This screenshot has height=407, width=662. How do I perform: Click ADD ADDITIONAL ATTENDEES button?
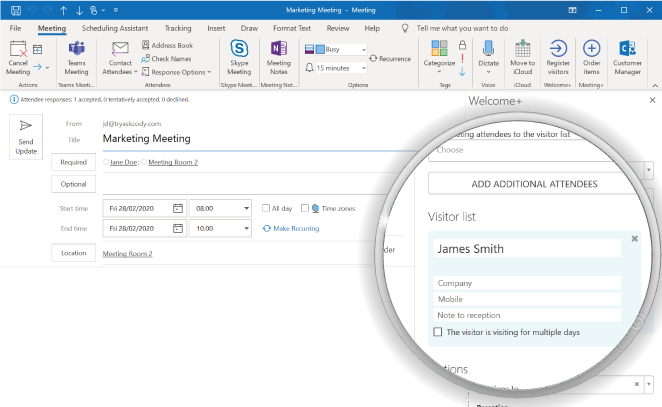pyautogui.click(x=534, y=184)
